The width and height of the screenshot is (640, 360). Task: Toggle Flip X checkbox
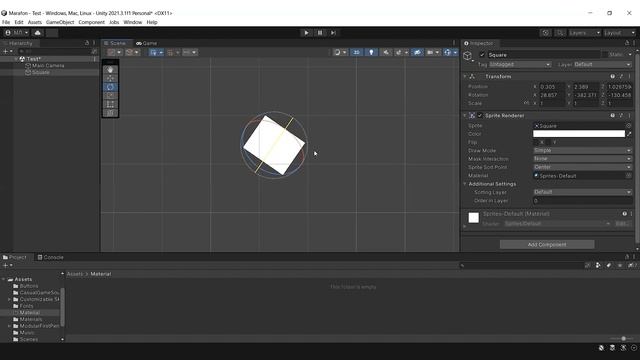536,142
